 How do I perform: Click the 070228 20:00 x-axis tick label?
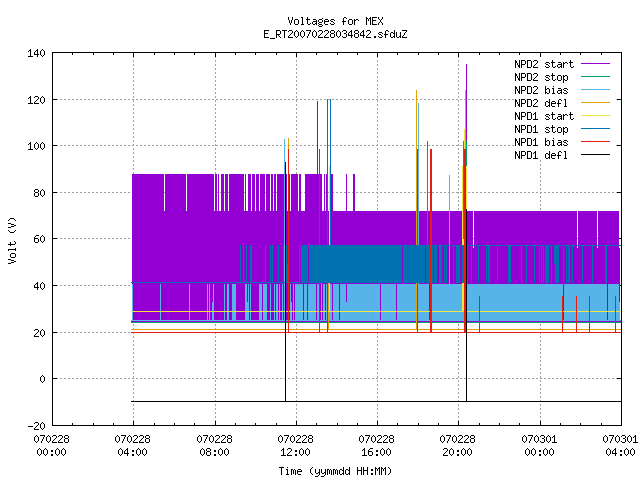[458, 446]
